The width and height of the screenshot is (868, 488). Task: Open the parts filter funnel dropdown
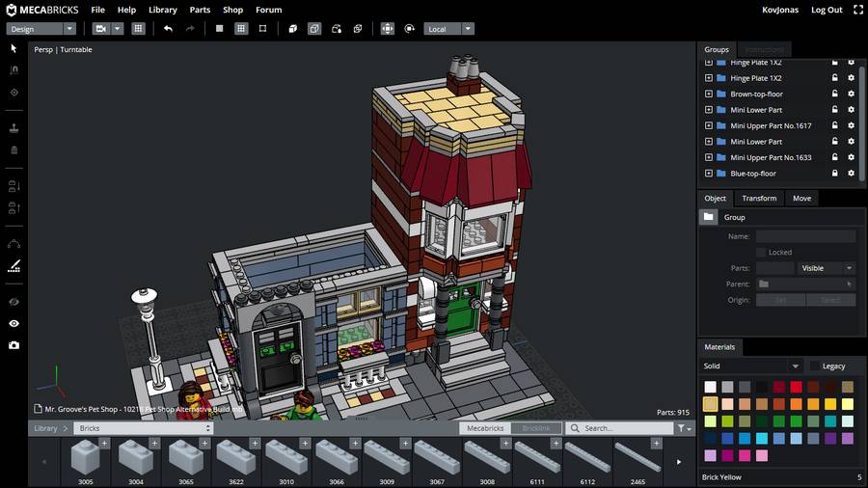click(x=684, y=428)
